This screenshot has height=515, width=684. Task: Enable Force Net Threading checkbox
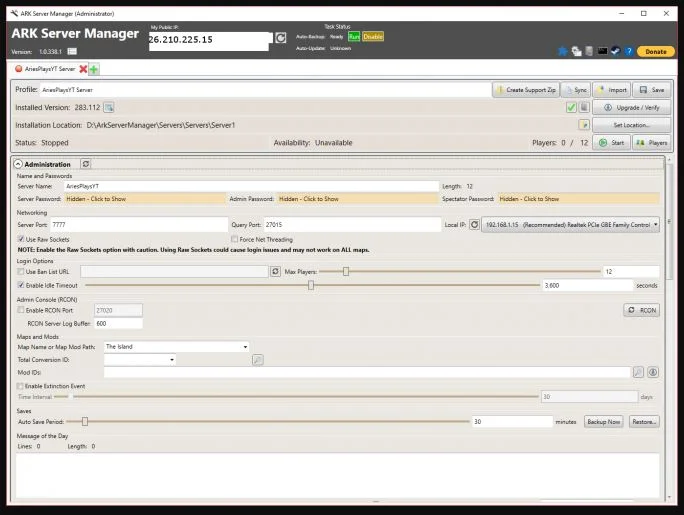[x=234, y=239]
